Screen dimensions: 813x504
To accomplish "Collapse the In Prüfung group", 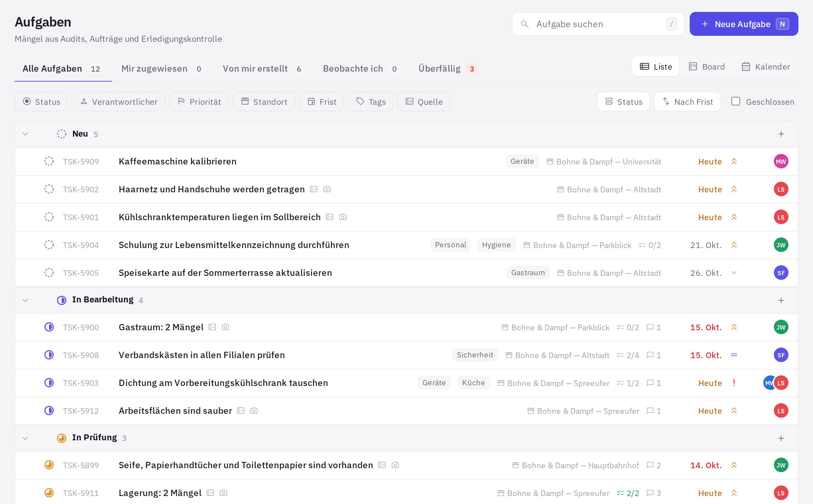I will coord(25,438).
